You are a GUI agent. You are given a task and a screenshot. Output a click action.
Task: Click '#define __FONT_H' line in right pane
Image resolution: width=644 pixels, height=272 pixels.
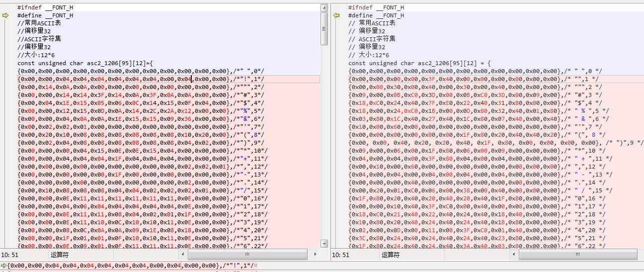click(376, 15)
